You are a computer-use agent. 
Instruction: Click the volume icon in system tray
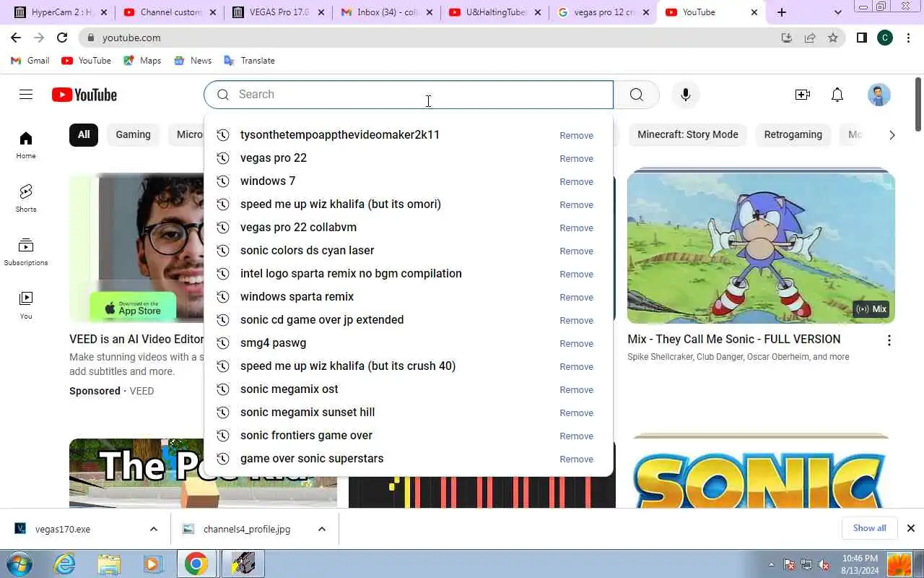pyautogui.click(x=823, y=564)
